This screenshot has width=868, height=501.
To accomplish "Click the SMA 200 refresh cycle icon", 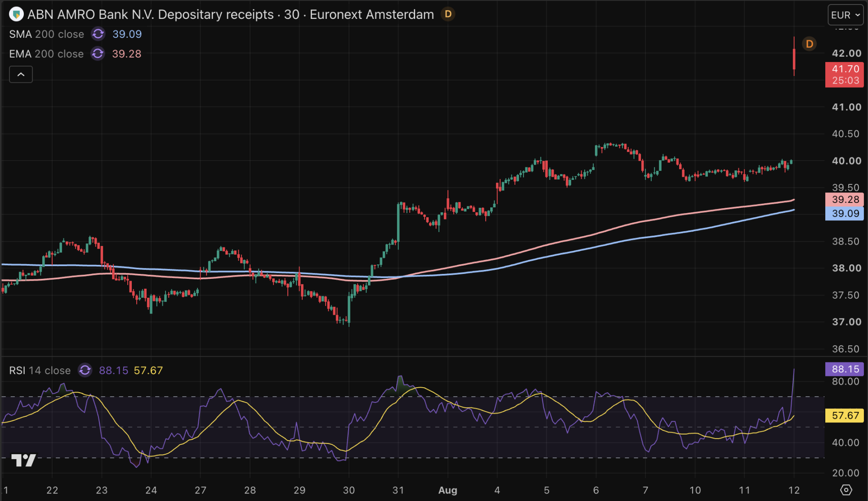I will click(x=98, y=34).
